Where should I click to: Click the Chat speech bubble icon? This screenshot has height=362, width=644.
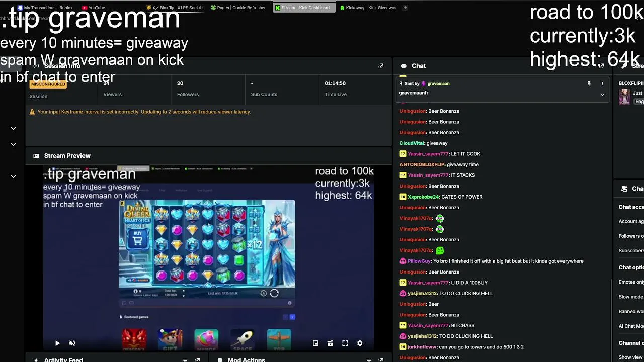pos(404,66)
